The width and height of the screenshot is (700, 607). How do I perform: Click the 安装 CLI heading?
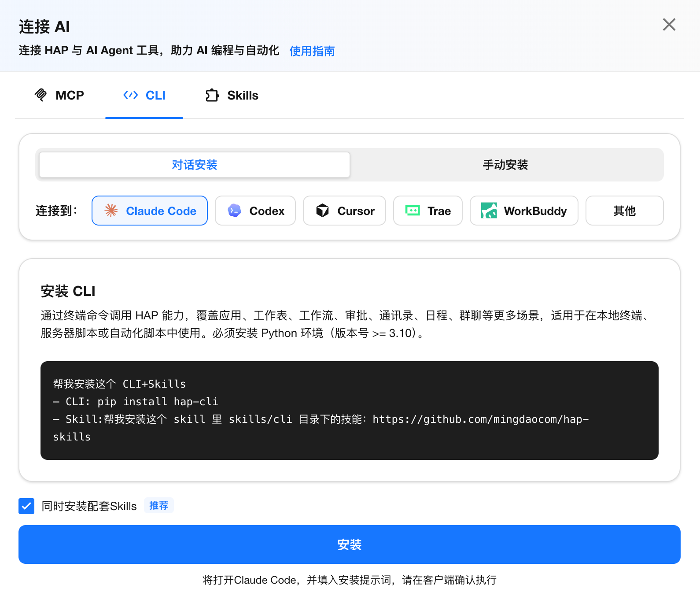click(x=68, y=291)
